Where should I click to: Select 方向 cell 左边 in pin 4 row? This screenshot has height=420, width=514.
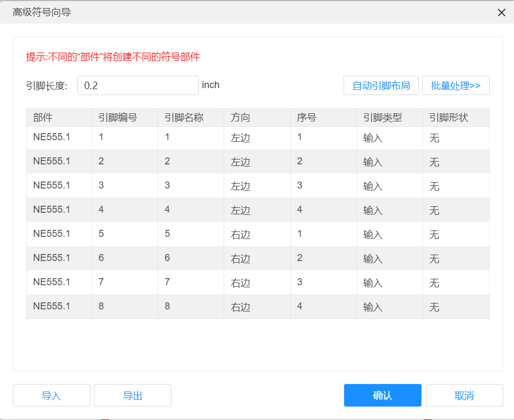coord(258,210)
